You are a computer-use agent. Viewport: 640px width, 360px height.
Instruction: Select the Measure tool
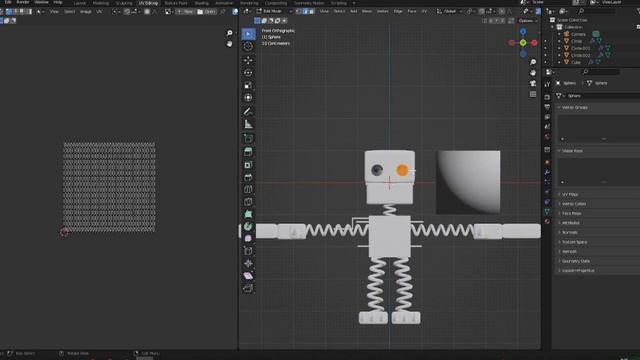click(x=248, y=124)
